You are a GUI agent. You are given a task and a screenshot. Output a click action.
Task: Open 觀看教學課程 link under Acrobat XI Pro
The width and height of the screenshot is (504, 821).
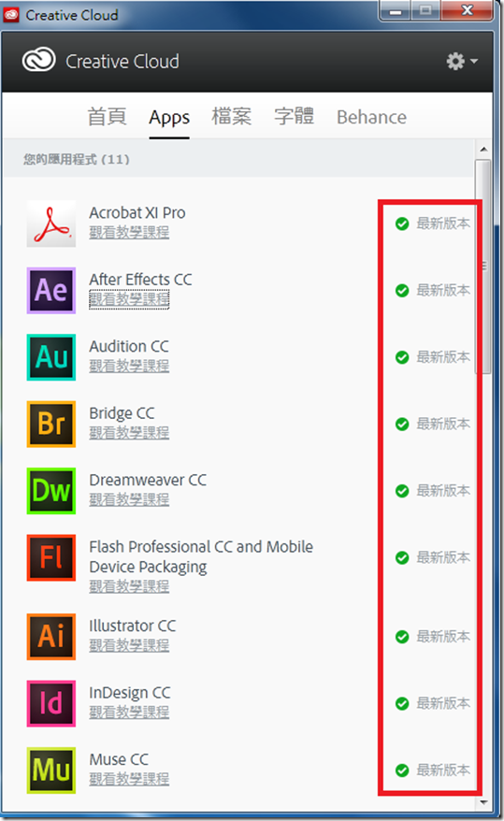click(129, 232)
